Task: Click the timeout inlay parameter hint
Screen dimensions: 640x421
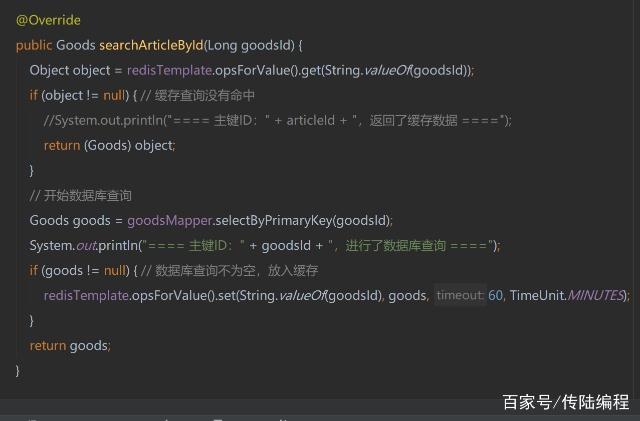Action: point(460,295)
